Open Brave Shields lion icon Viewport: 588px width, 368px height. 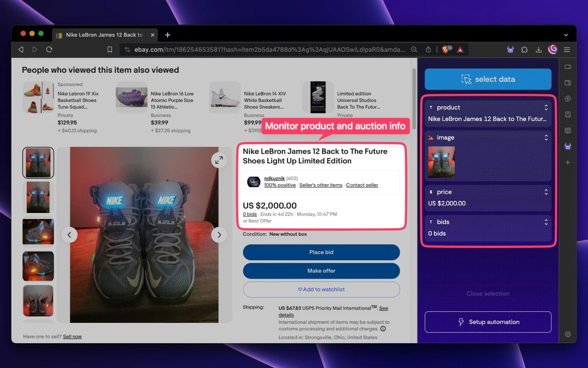[x=447, y=49]
